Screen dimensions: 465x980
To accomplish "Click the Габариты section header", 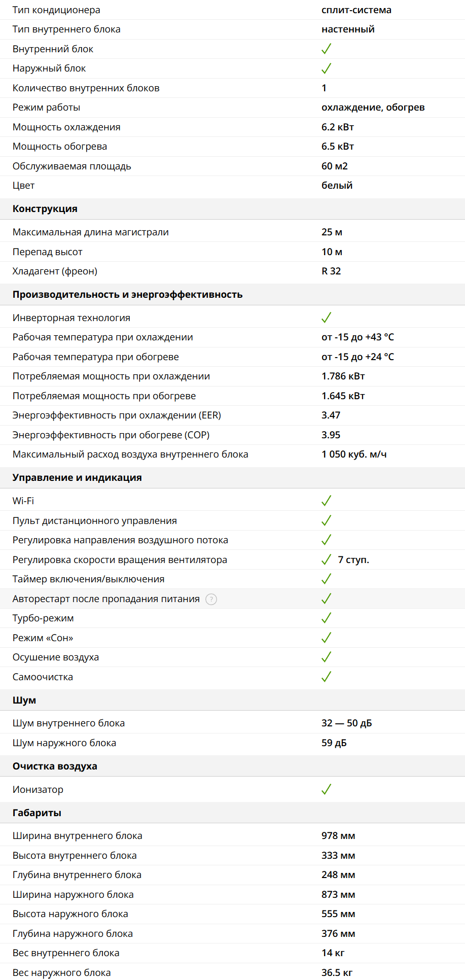I will [x=37, y=813].
